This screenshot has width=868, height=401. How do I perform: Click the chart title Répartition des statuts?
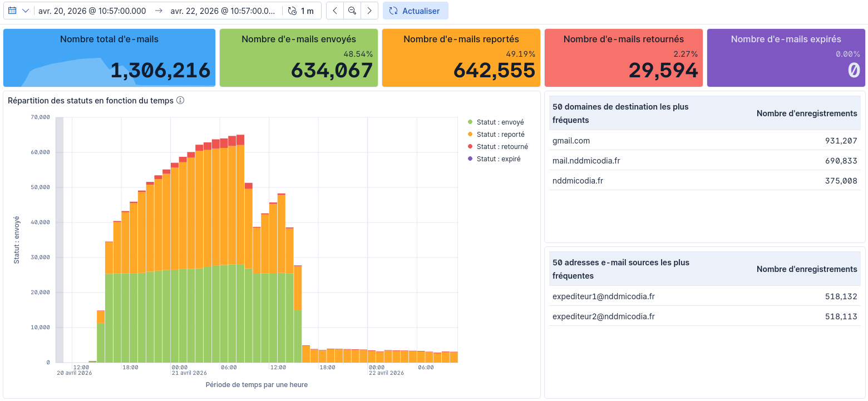click(91, 101)
